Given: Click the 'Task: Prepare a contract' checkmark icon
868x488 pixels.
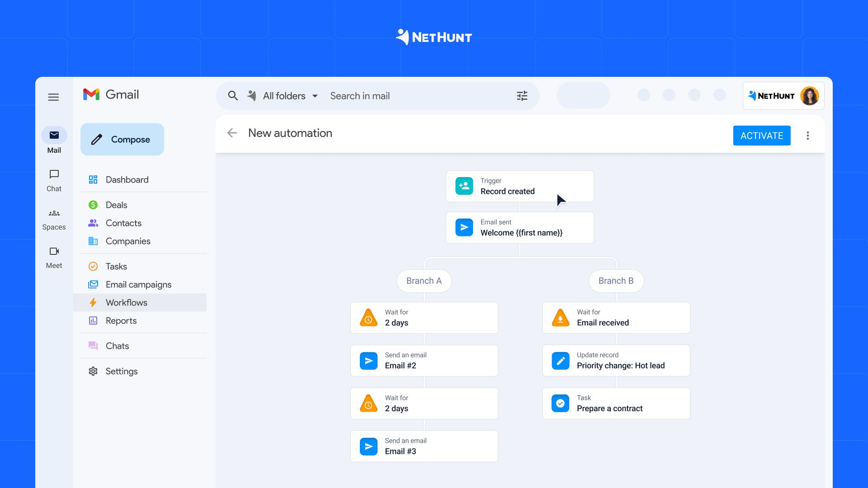Looking at the screenshot, I should 560,404.
